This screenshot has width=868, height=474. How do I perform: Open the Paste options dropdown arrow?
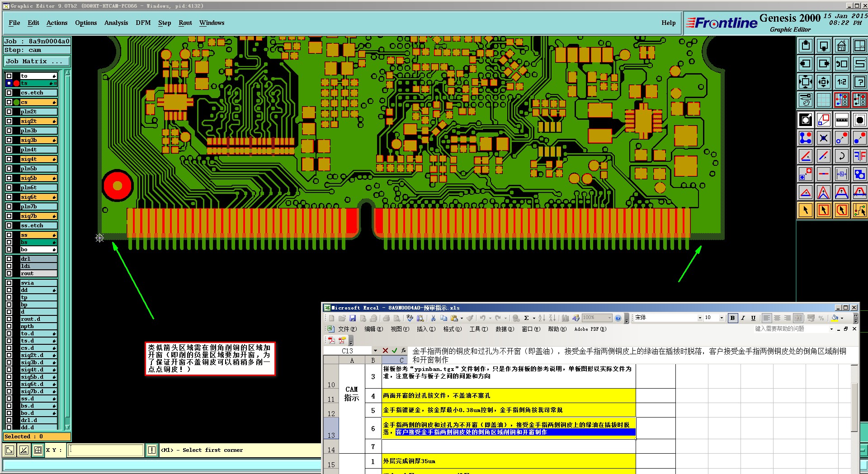tap(462, 318)
